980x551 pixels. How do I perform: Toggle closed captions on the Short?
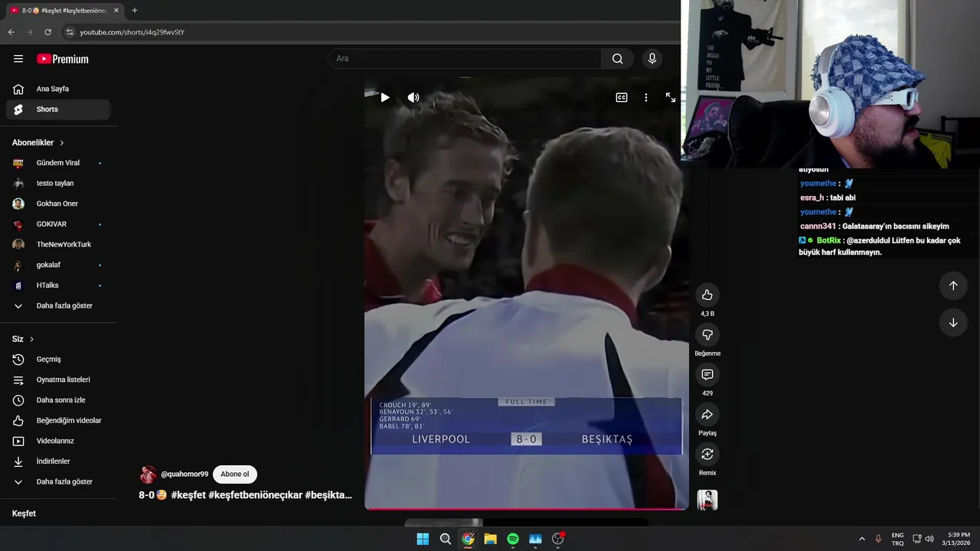(x=622, y=97)
